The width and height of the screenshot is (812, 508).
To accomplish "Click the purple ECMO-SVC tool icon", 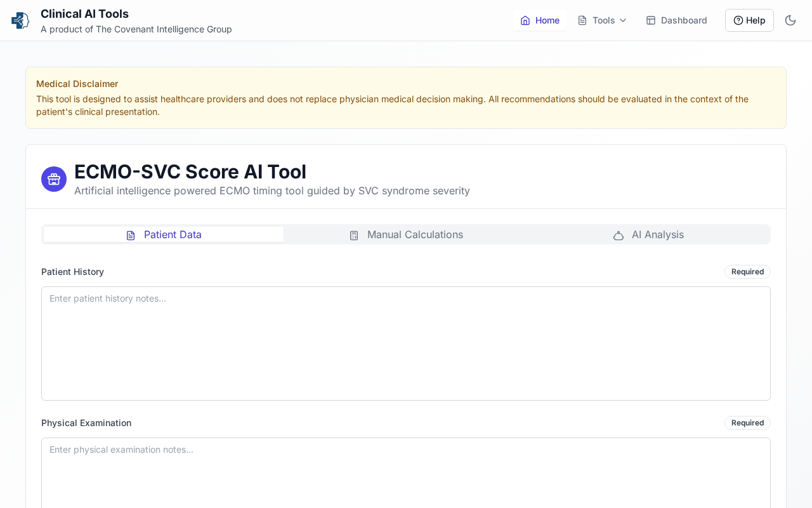I will [x=54, y=179].
